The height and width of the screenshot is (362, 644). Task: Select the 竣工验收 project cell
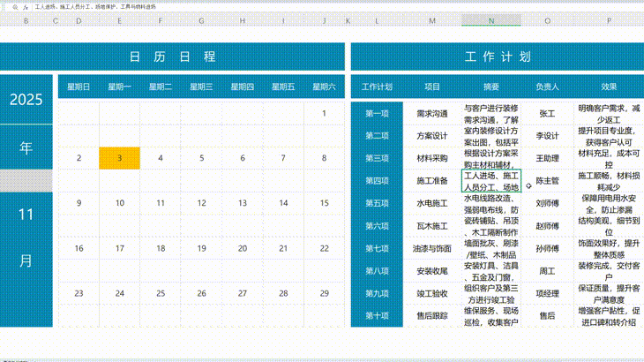click(432, 293)
